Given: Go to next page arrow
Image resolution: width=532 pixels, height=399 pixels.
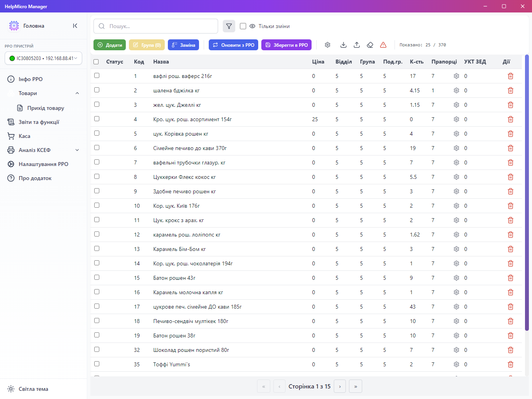Looking at the screenshot, I should pyautogui.click(x=340, y=387).
